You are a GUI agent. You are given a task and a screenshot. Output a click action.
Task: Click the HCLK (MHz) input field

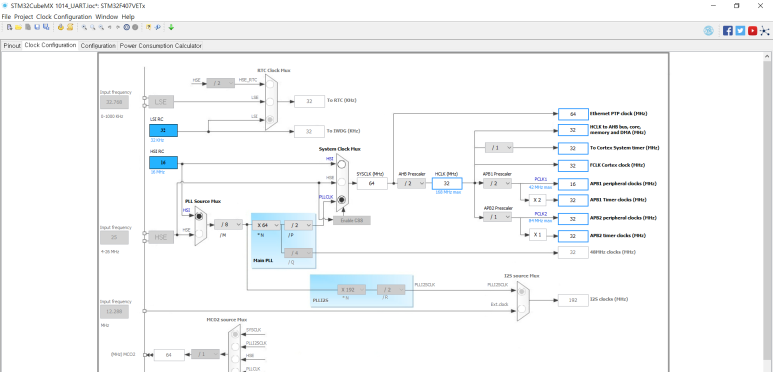(447, 184)
